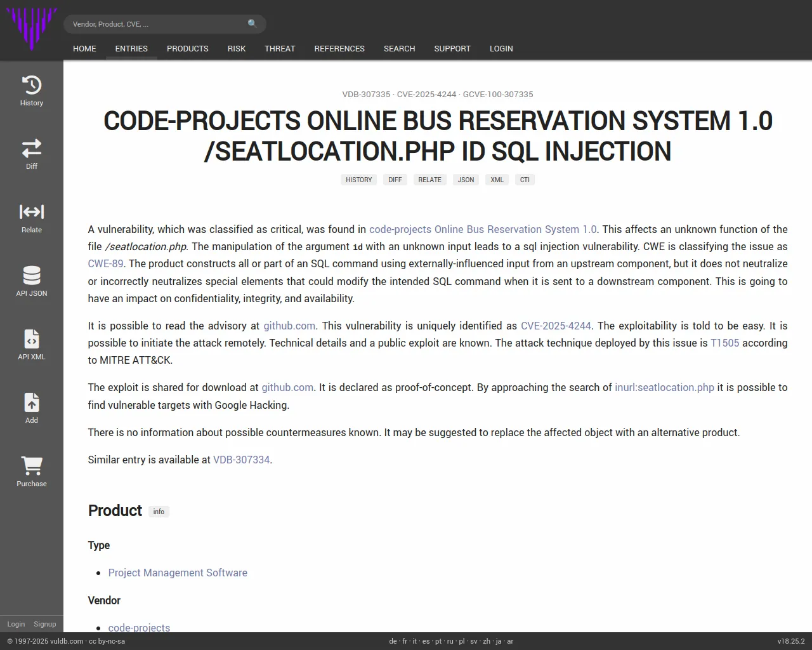Click the GCVE-100-307335 identifier text

point(498,94)
